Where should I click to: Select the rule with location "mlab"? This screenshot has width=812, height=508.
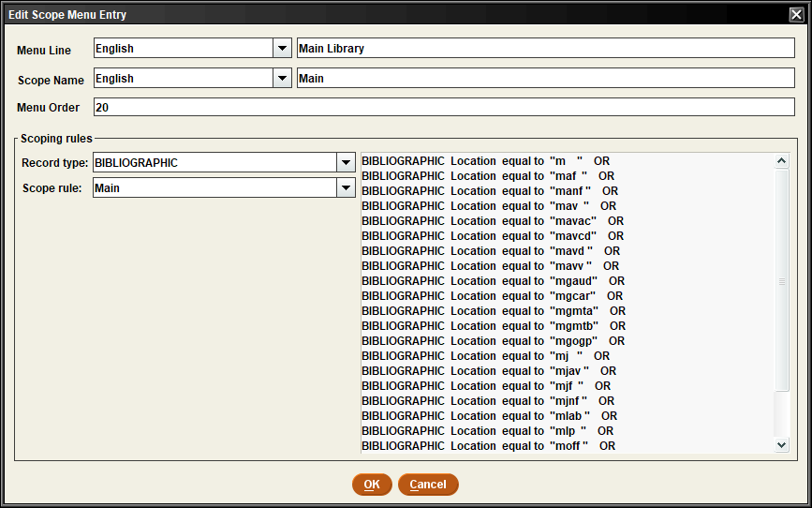[x=488, y=416]
